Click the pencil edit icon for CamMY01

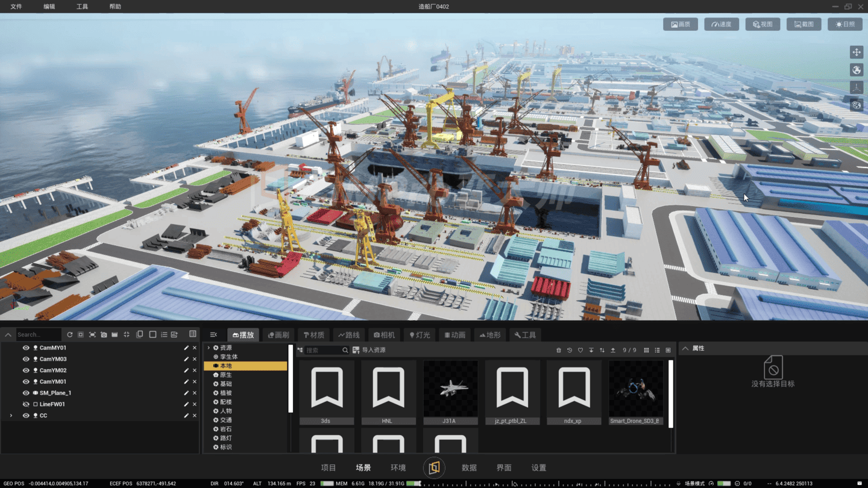tap(186, 348)
